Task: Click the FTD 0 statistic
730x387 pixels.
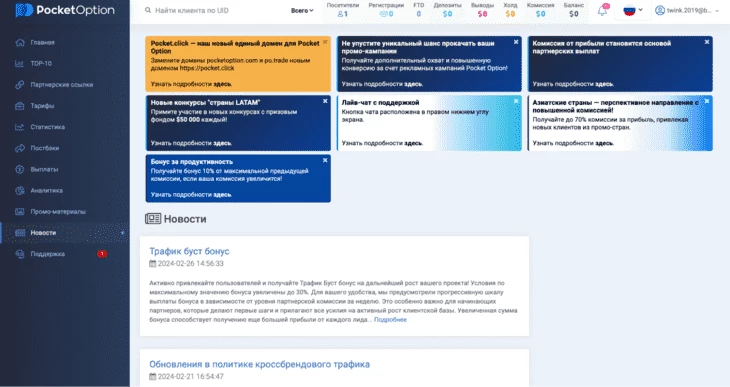Action: 419,10
